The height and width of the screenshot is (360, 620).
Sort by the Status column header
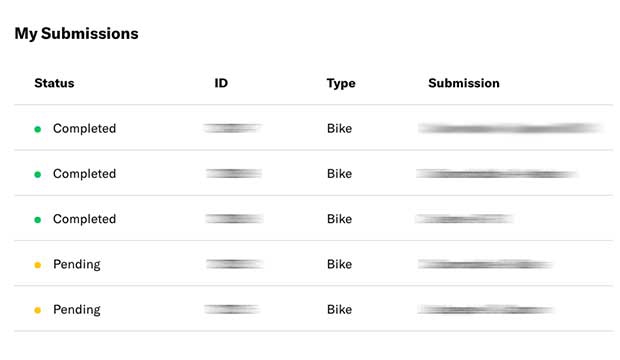tap(54, 83)
